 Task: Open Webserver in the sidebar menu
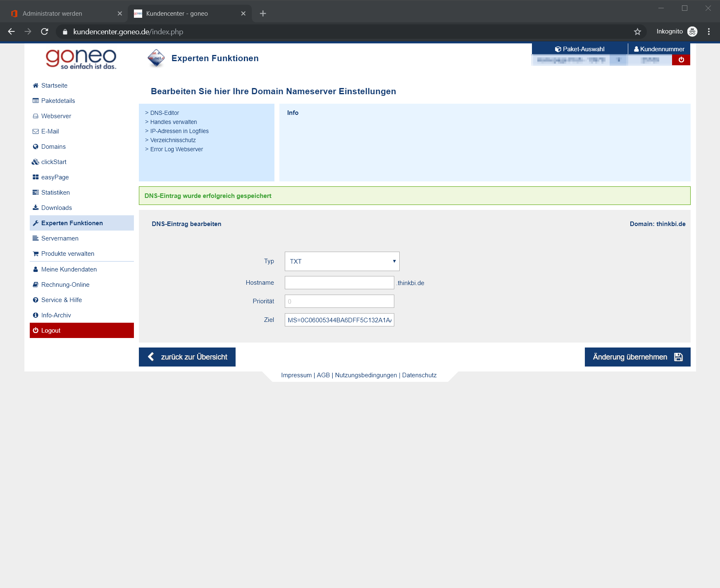[56, 116]
